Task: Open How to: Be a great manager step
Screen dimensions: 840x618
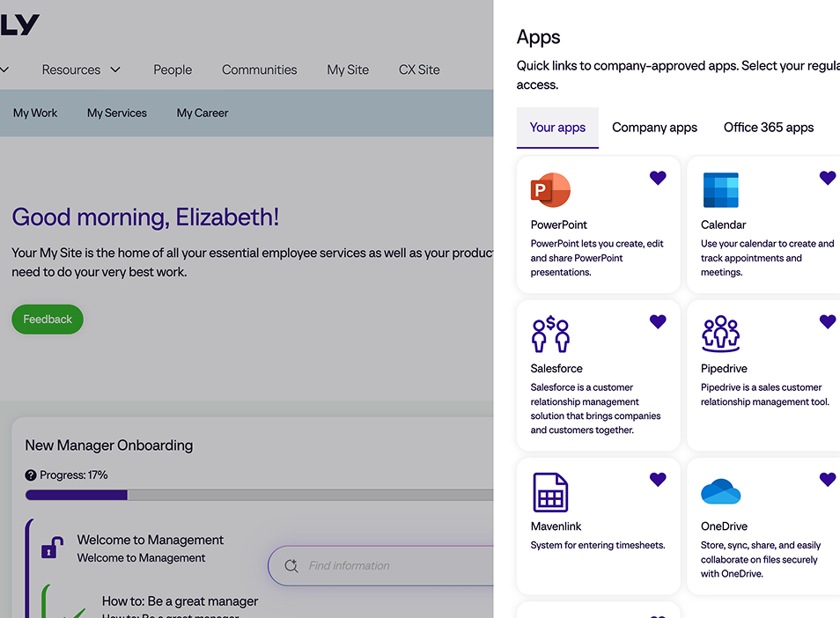Action: coord(180,601)
